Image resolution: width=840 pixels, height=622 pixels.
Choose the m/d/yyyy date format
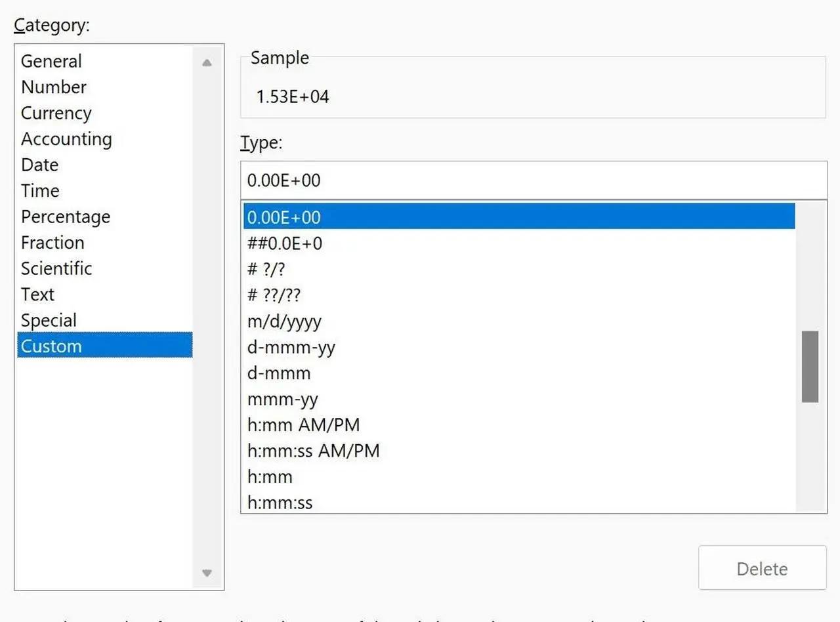point(519,321)
